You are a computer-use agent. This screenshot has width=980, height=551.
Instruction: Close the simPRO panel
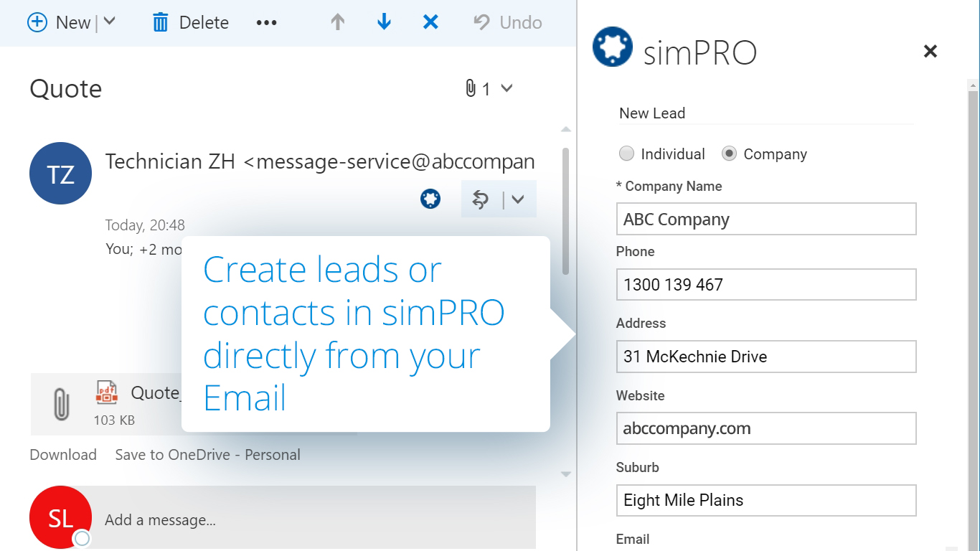click(x=930, y=51)
